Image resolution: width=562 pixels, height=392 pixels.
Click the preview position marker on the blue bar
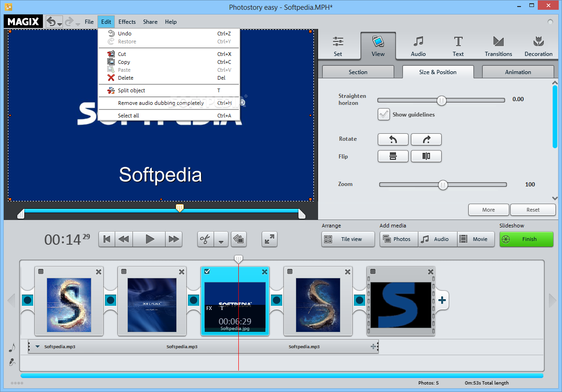[180, 208]
